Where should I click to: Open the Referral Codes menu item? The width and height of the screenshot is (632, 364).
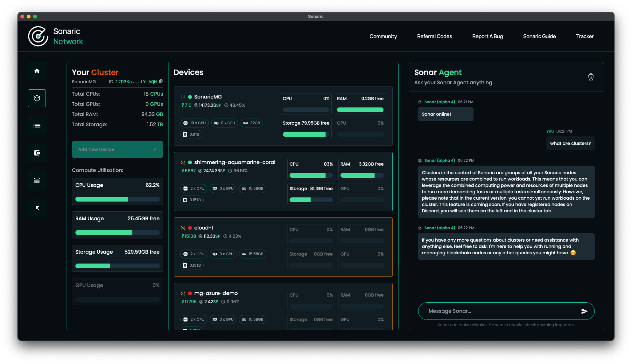click(x=434, y=36)
